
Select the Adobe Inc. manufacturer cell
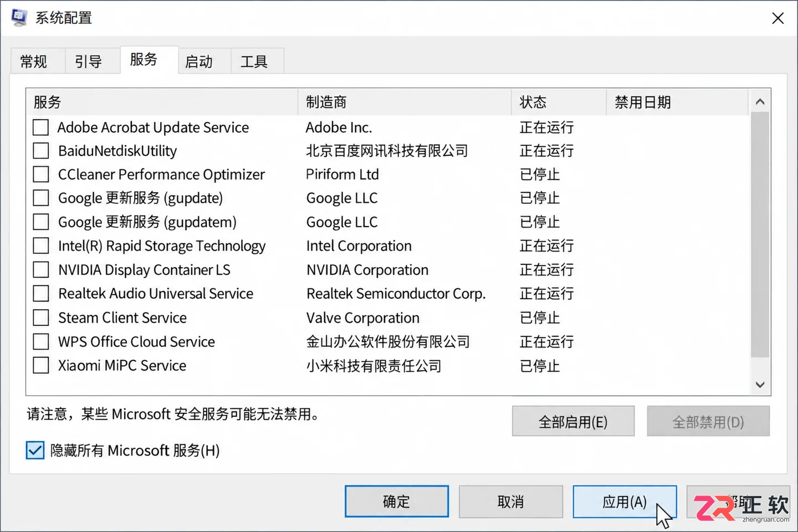[339, 127]
